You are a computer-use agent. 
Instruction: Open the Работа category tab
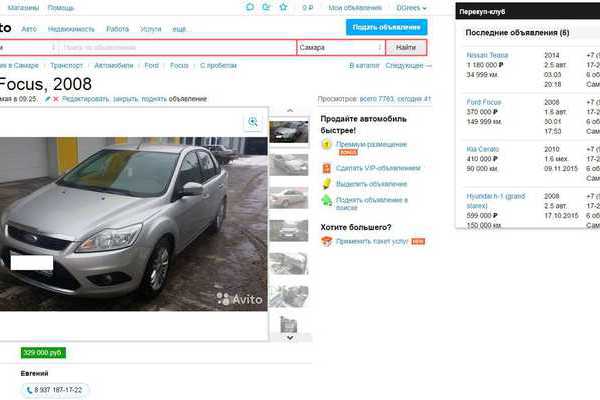[x=117, y=29]
